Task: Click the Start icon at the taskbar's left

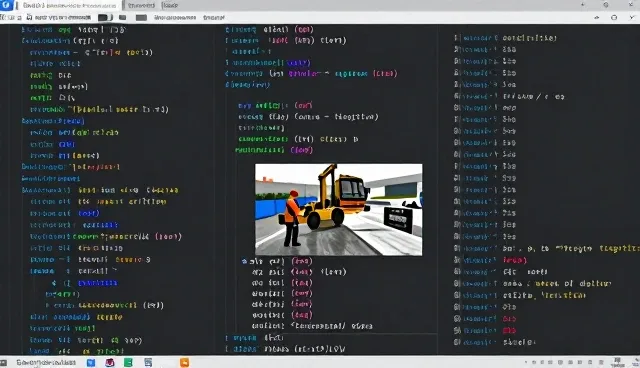Action: [x=4, y=362]
